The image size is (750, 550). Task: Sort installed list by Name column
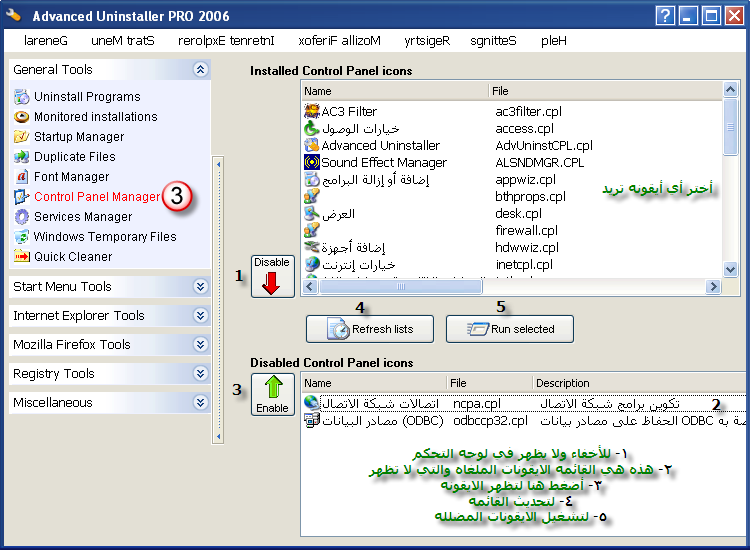[x=395, y=91]
